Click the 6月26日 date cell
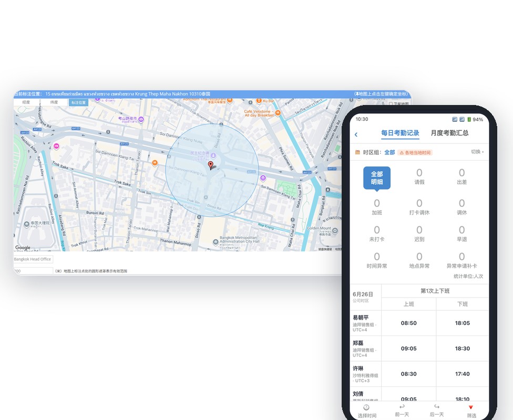 pyautogui.click(x=365, y=297)
